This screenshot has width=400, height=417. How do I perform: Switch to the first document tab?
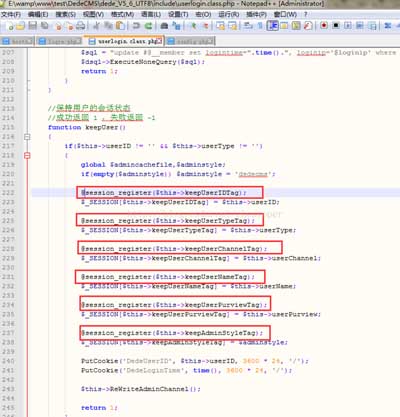(17, 41)
